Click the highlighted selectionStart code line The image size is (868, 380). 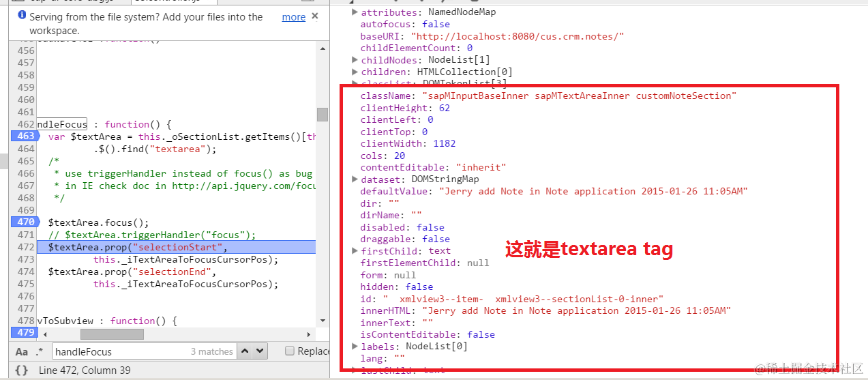[177, 247]
